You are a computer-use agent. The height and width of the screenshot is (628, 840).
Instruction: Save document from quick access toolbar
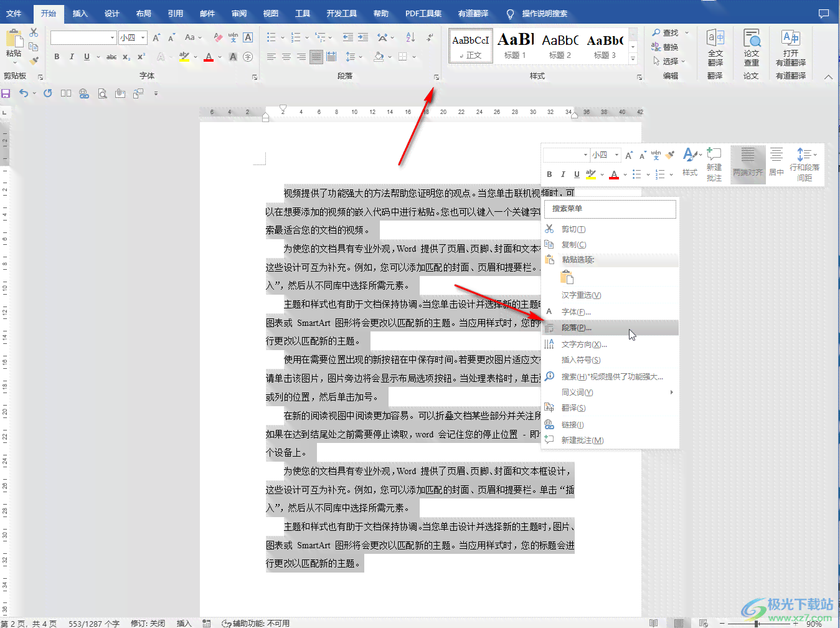(x=6, y=93)
